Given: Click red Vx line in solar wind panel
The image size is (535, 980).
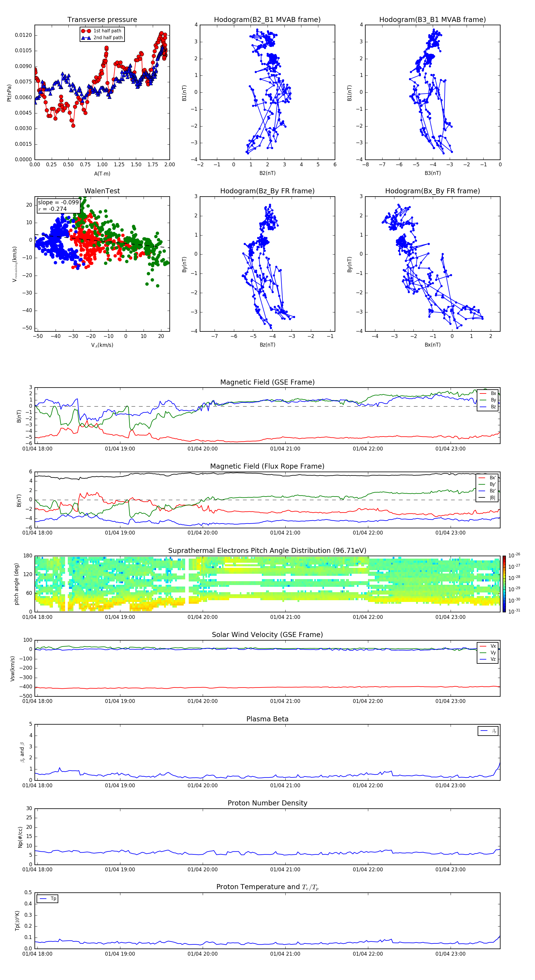Looking at the screenshot, I should click(x=267, y=687).
